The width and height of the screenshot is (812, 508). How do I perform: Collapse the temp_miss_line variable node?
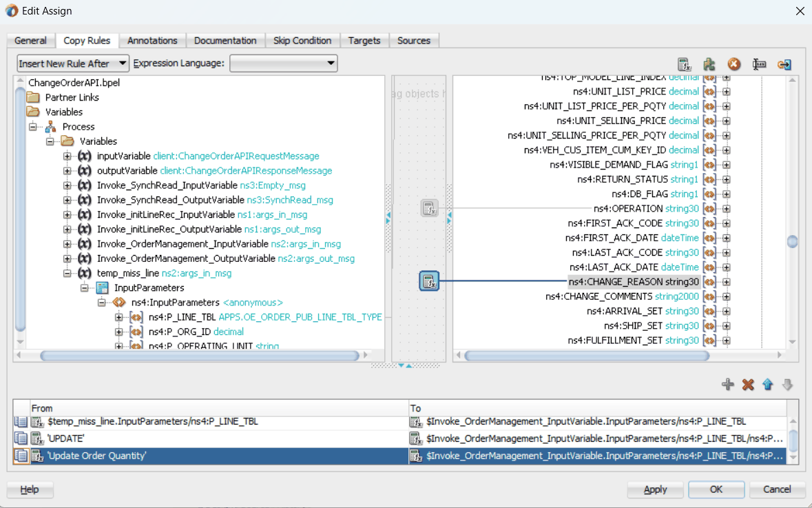67,273
